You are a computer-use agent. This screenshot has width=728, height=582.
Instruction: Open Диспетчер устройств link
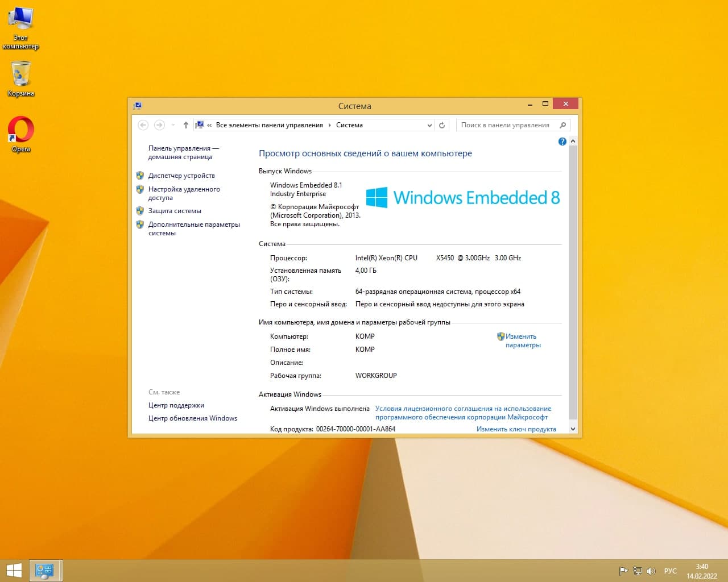click(x=181, y=176)
